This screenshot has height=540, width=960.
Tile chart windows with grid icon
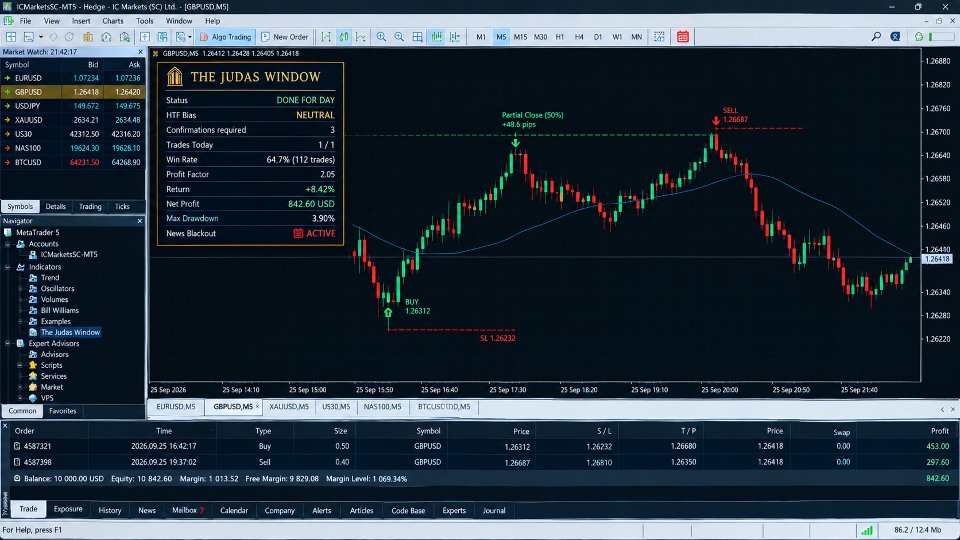point(418,37)
